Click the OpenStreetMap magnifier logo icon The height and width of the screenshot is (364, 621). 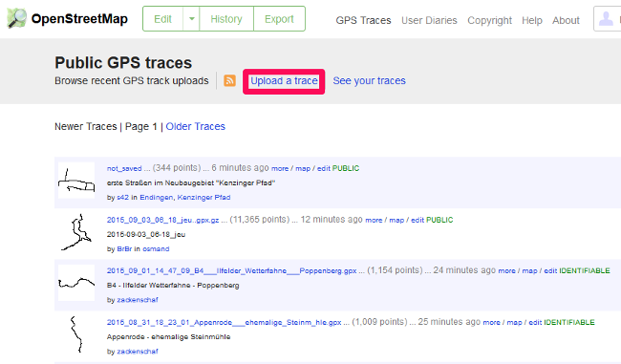click(17, 18)
